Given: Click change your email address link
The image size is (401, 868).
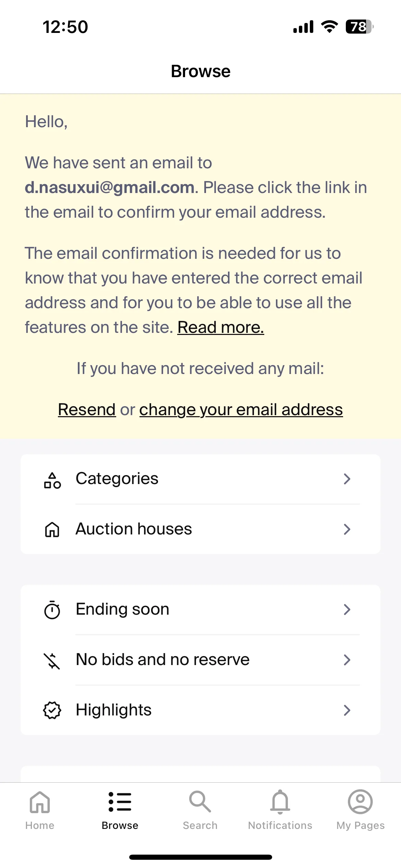Looking at the screenshot, I should [x=241, y=410].
